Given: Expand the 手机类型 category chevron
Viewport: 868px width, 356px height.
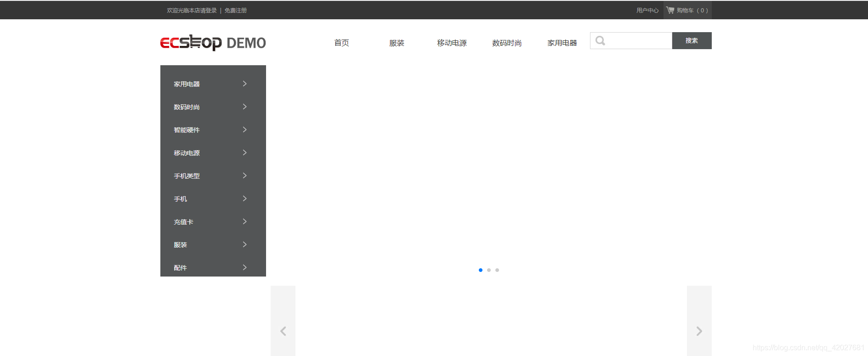Looking at the screenshot, I should tap(244, 175).
